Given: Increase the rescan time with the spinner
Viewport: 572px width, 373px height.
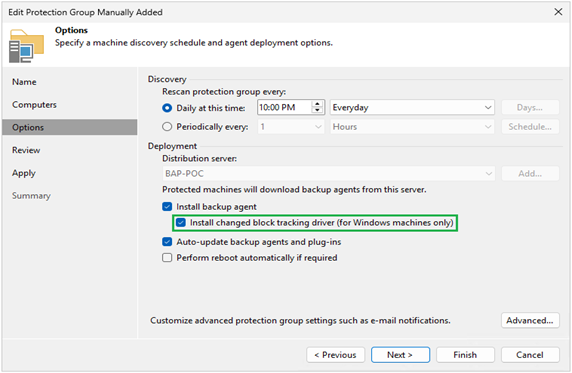Looking at the screenshot, I should coord(317,104).
